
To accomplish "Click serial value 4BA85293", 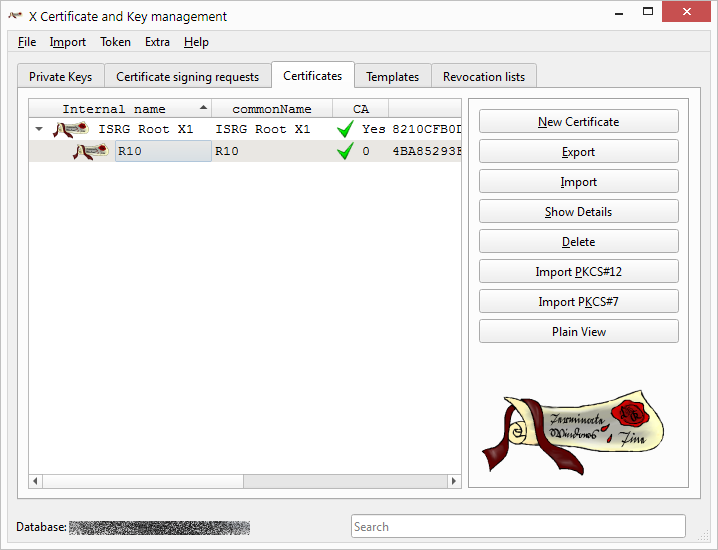I will pos(427,151).
